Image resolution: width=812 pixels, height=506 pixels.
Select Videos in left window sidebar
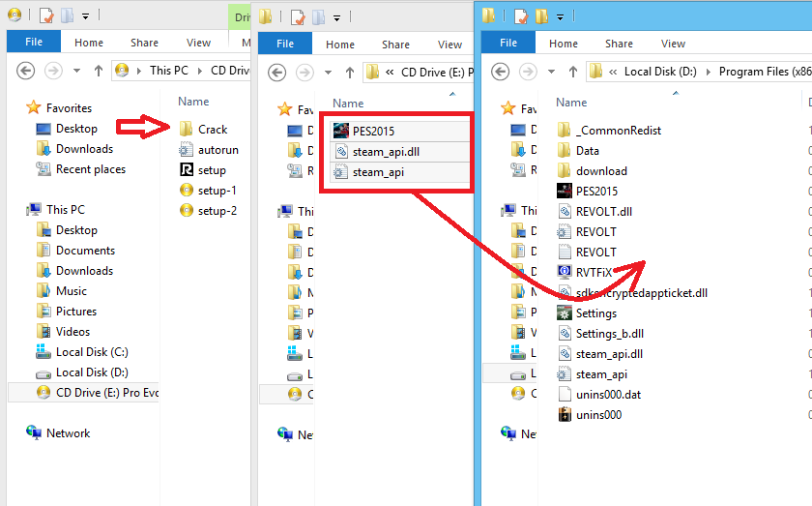pos(63,331)
